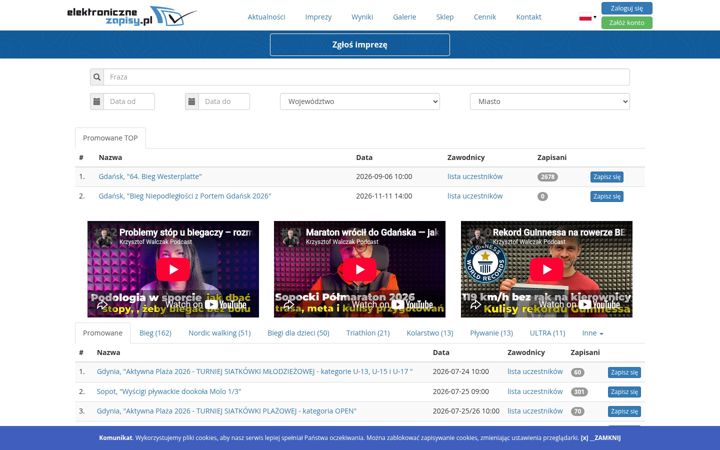Open the Województwo dropdown

(x=360, y=101)
